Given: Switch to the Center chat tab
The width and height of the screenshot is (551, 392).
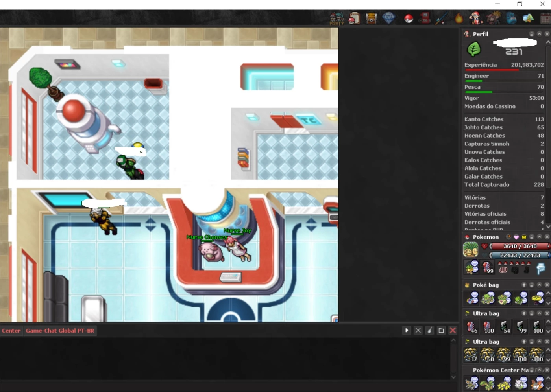Looking at the screenshot, I should pos(11,331).
